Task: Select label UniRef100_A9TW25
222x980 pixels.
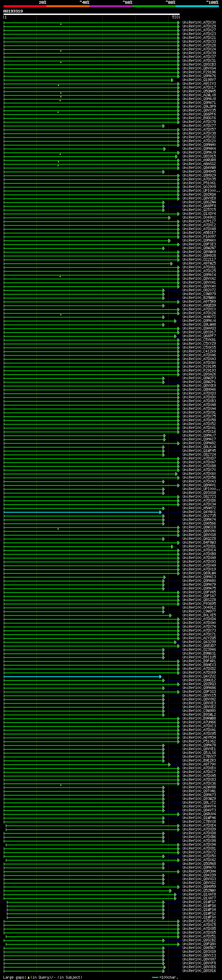Action: coord(199,263)
